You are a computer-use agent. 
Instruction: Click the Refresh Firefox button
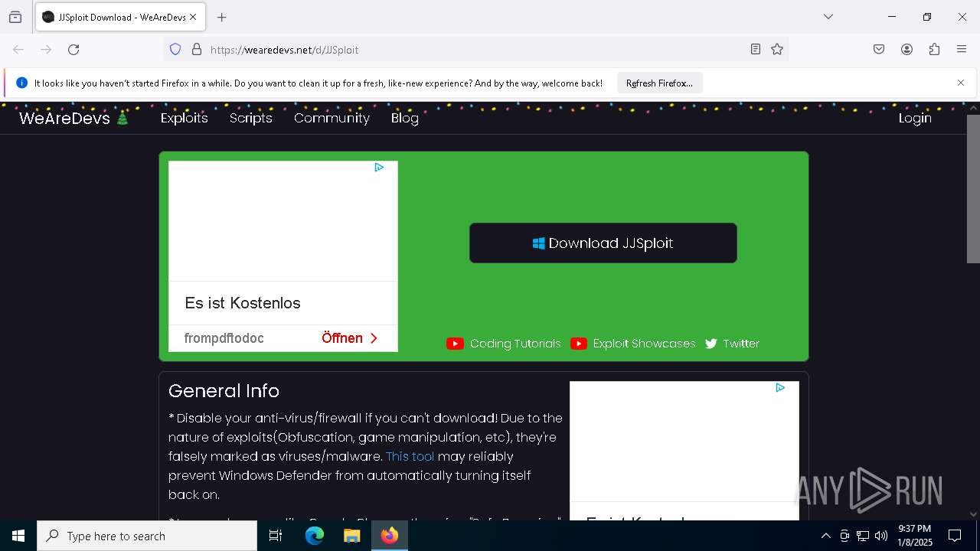click(659, 83)
